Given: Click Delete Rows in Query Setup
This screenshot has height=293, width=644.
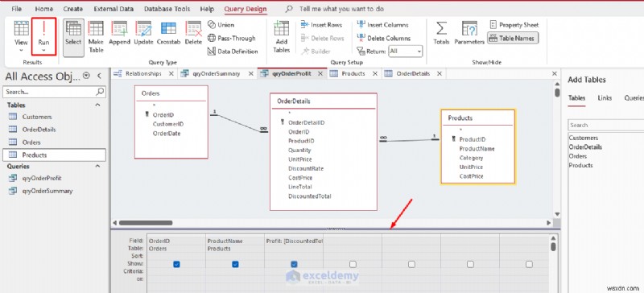Looking at the screenshot, I should pyautogui.click(x=322, y=38).
